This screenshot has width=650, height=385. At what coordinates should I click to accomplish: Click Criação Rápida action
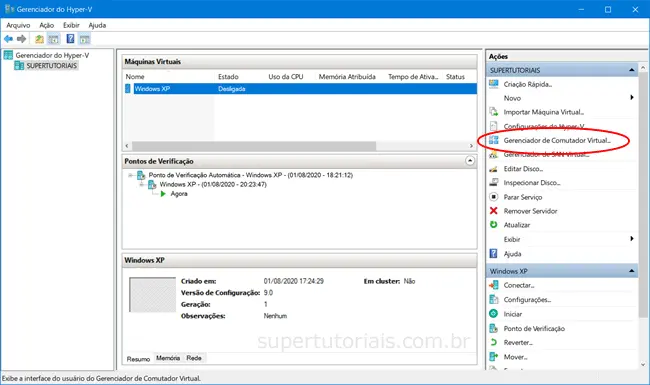click(x=528, y=84)
